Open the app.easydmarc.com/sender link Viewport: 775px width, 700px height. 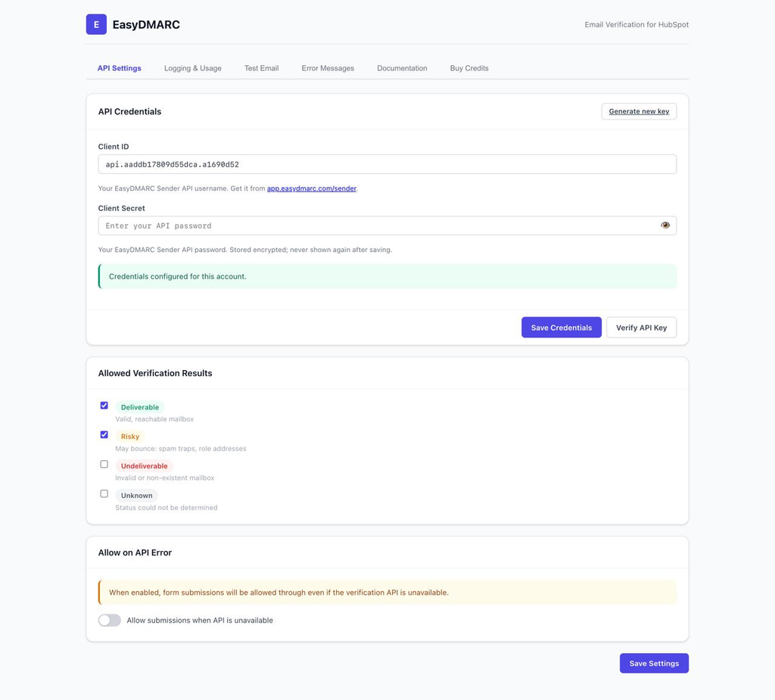(311, 188)
